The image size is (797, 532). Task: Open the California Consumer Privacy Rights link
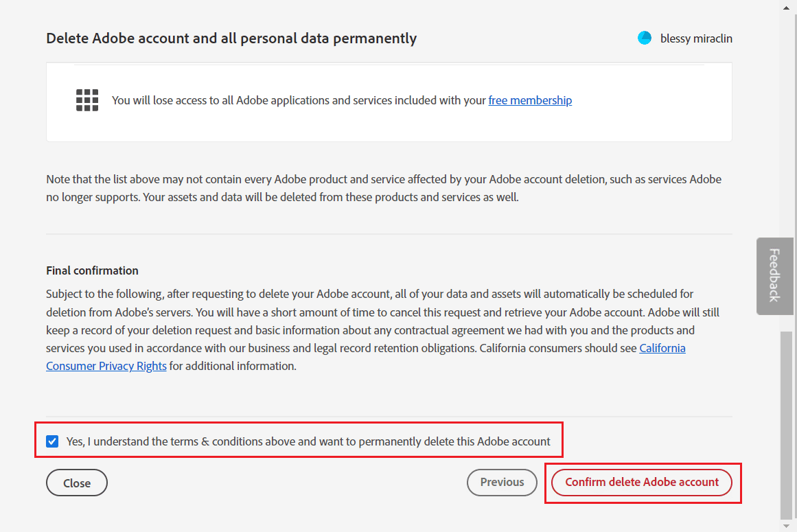[106, 366]
